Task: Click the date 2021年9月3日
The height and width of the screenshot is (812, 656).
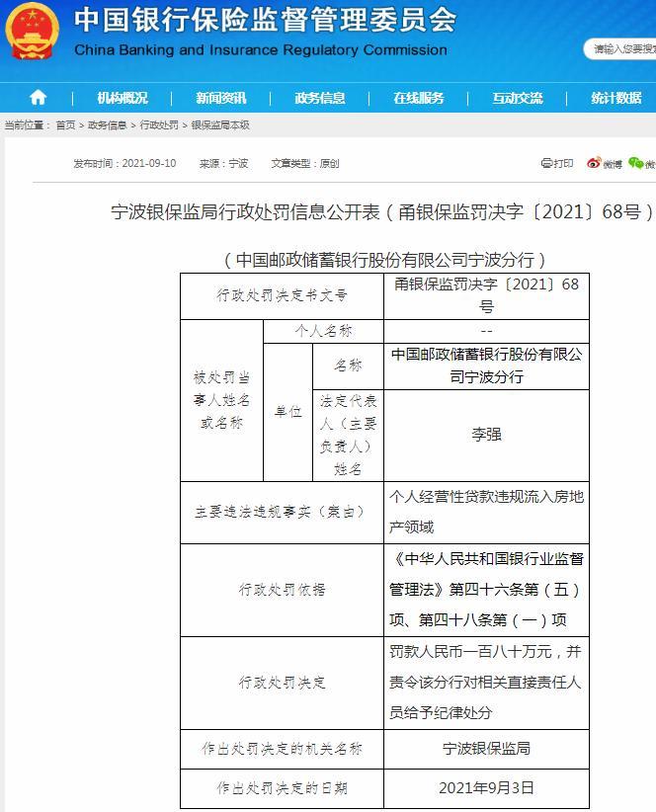Action: tap(486, 788)
